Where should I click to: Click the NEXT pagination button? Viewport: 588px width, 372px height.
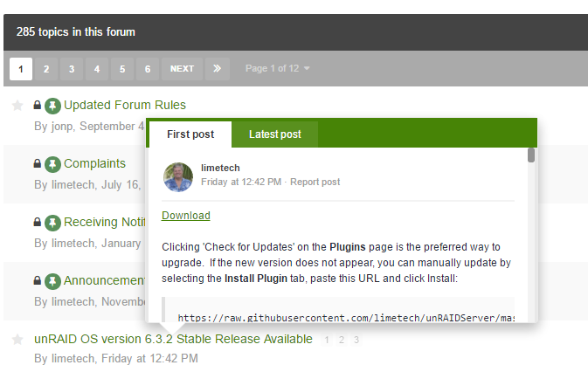point(182,69)
